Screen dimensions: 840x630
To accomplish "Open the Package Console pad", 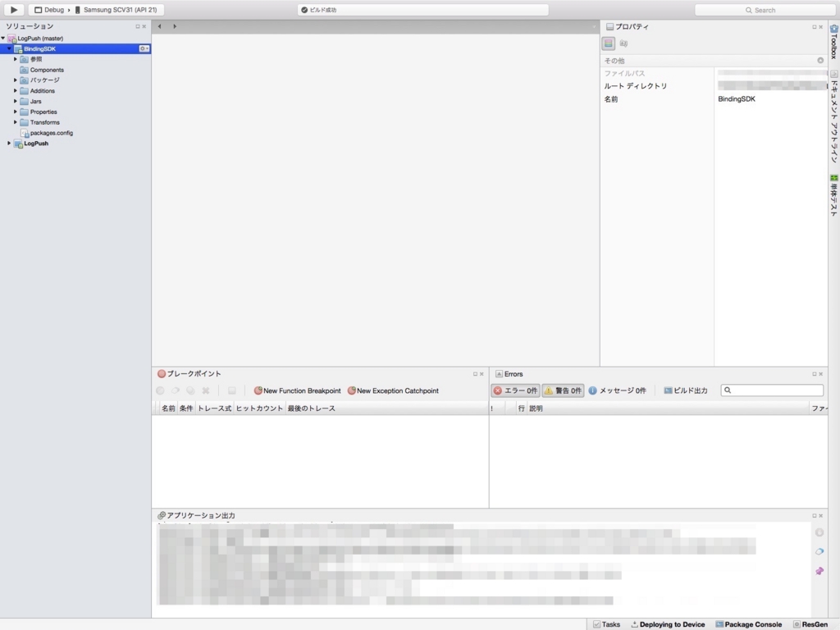I will click(x=749, y=624).
